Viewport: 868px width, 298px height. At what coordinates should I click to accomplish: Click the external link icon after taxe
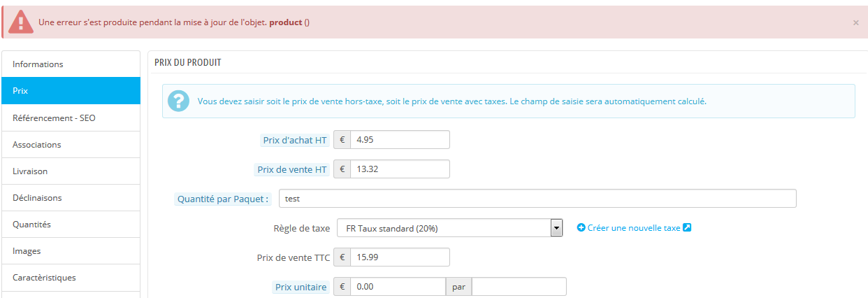(687, 227)
